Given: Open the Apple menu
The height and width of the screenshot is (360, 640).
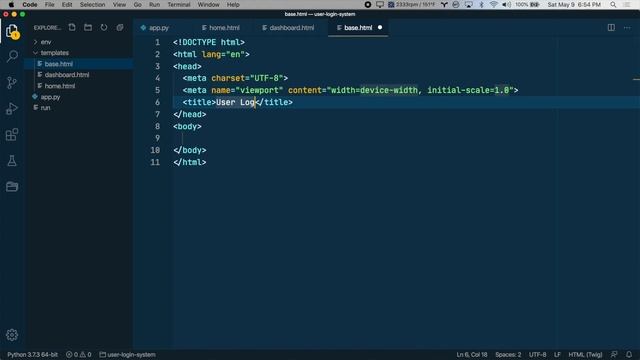Looking at the screenshot, I should tap(11, 4).
